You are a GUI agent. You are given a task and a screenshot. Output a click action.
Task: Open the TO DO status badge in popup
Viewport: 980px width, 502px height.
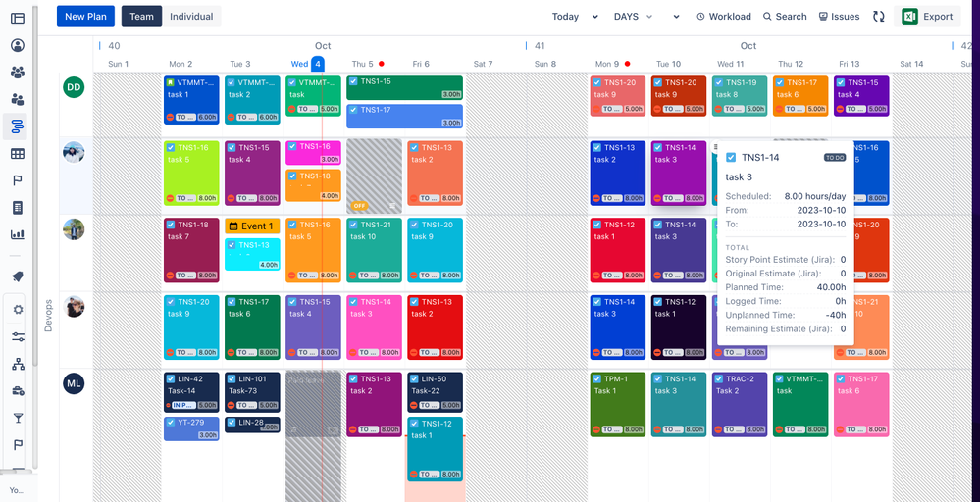click(835, 157)
